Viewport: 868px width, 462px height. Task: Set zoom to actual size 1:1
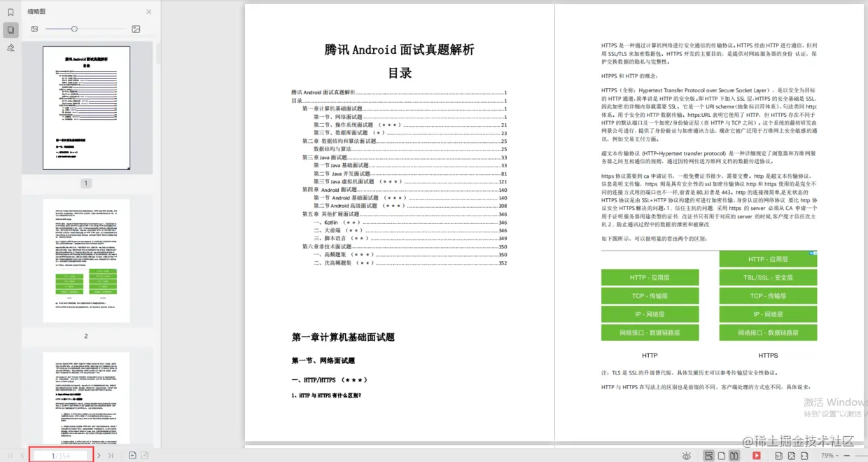778,456
